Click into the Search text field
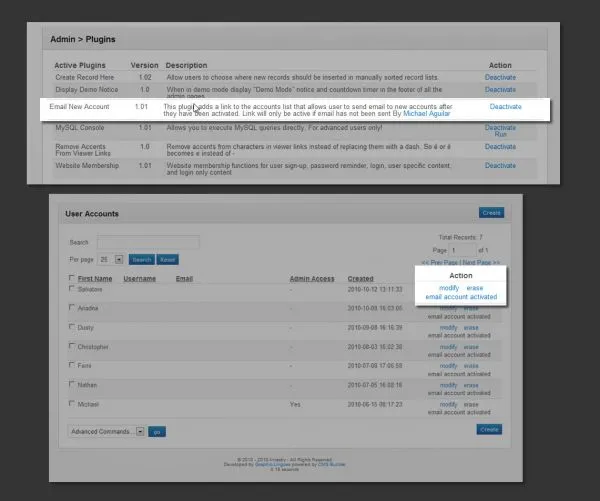 click(148, 242)
